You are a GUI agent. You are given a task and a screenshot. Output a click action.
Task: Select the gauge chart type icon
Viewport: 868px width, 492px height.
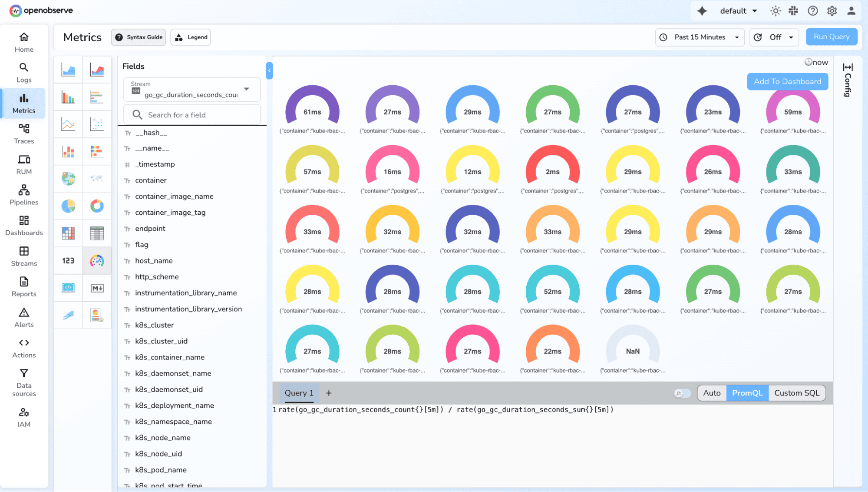tap(97, 261)
